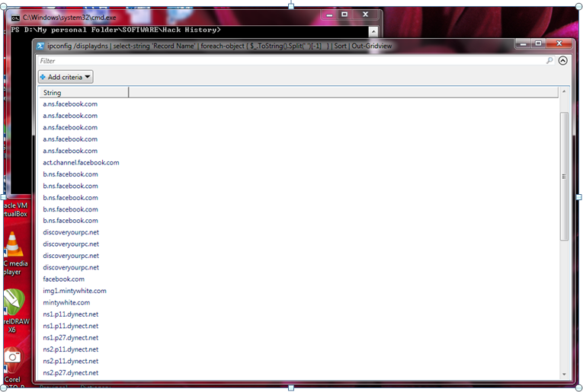Click the grid scroll down arrow
The width and height of the screenshot is (583, 392).
[x=564, y=374]
